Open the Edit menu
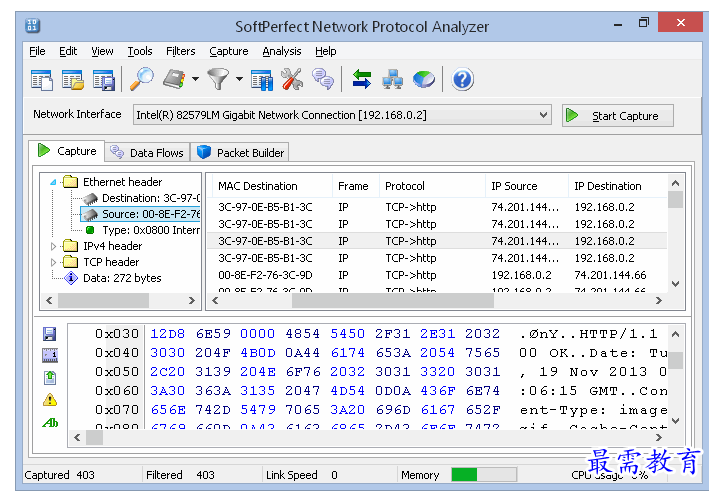The width and height of the screenshot is (709, 493). (68, 51)
